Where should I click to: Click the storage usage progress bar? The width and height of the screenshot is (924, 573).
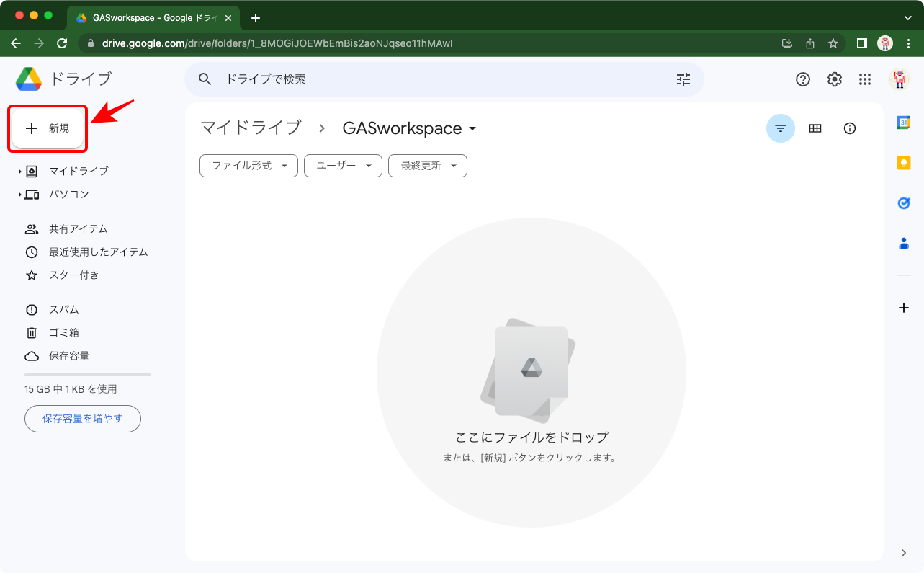click(x=86, y=373)
